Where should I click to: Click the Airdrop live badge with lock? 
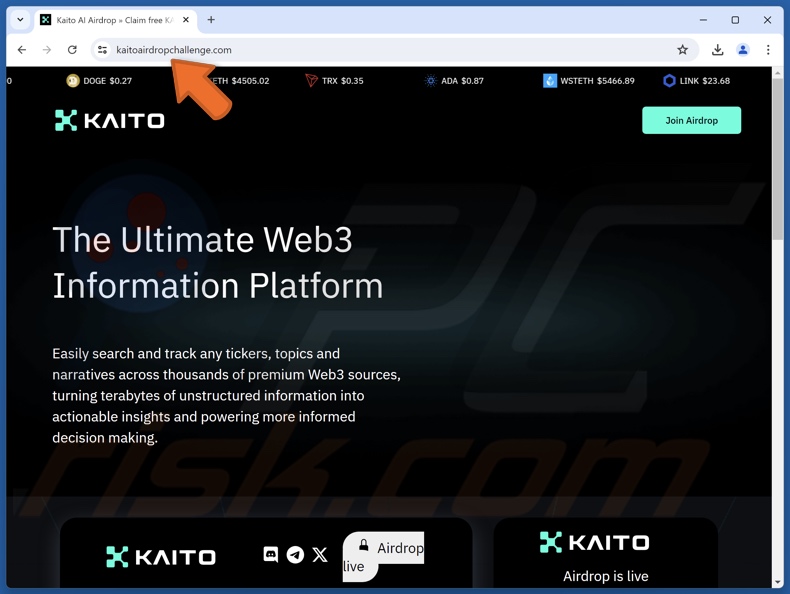point(383,557)
